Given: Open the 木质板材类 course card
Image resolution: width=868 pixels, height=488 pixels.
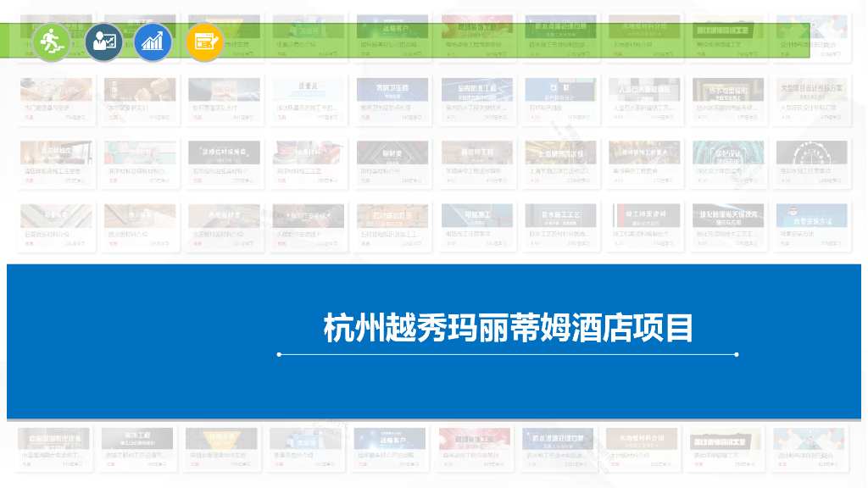Looking at the screenshot, I should (x=224, y=227).
